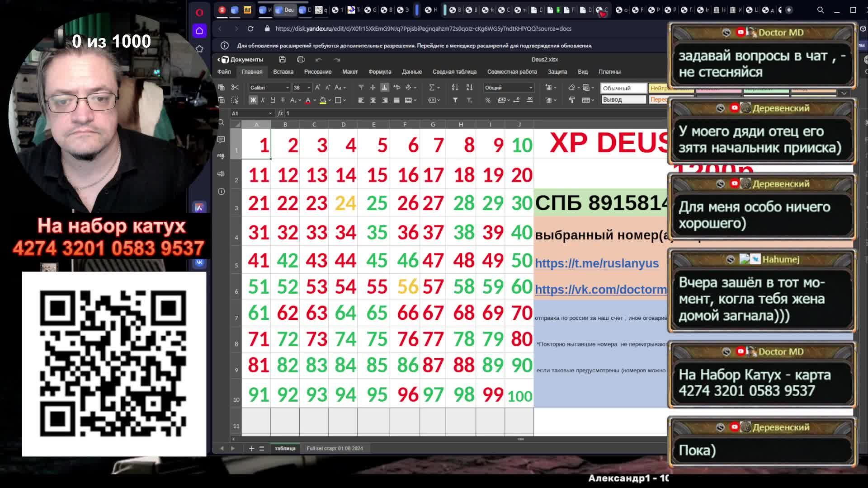868x488 pixels.
Task: Apply percent number style
Action: (488, 100)
